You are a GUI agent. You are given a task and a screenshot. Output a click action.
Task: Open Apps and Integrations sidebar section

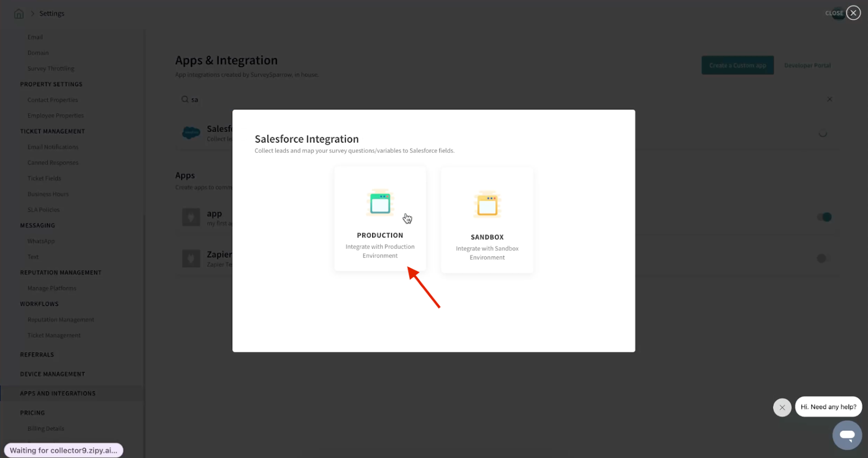58,394
